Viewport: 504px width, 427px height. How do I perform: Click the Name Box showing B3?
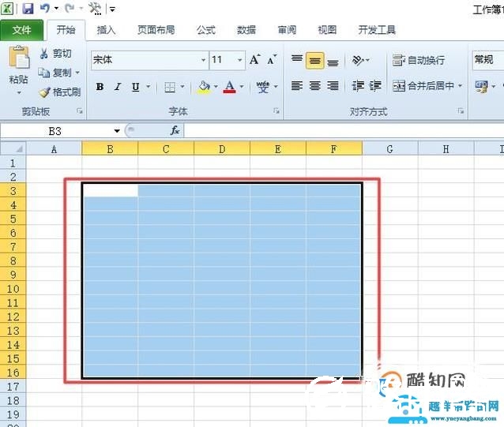point(55,131)
